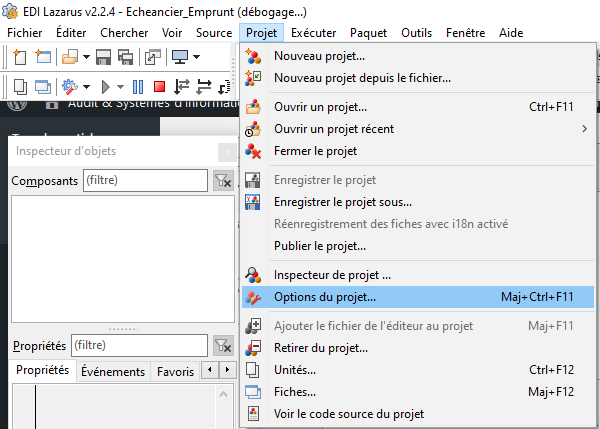Click the right arrow of inspector tabs
600x429 pixels.
pyautogui.click(x=227, y=370)
